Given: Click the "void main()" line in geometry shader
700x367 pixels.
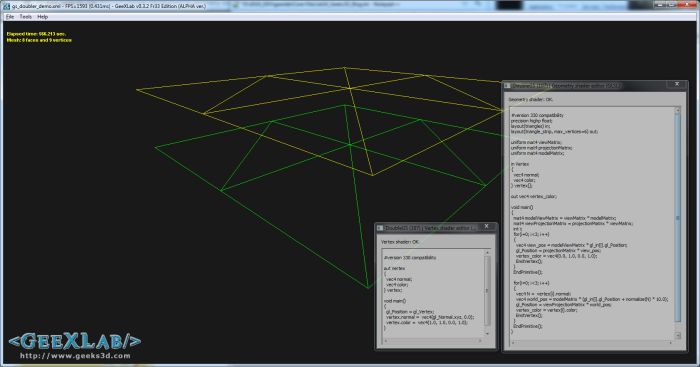Looking at the screenshot, I should [522, 207].
